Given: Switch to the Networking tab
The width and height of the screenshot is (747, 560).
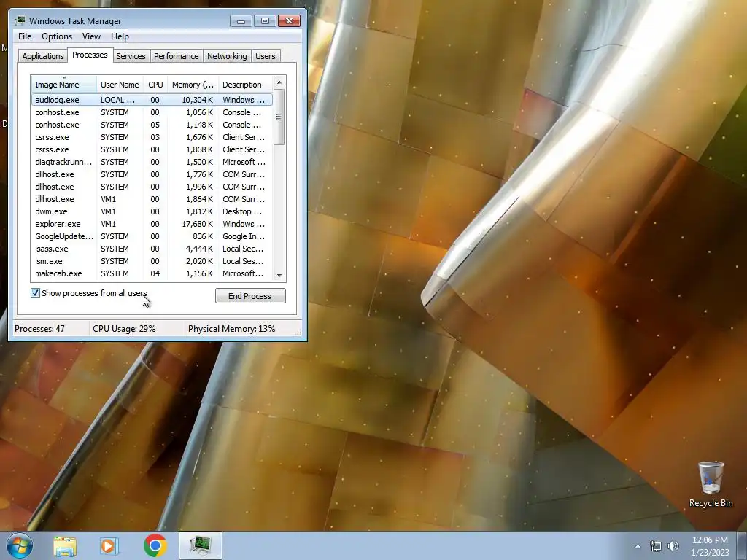Looking at the screenshot, I should [227, 56].
